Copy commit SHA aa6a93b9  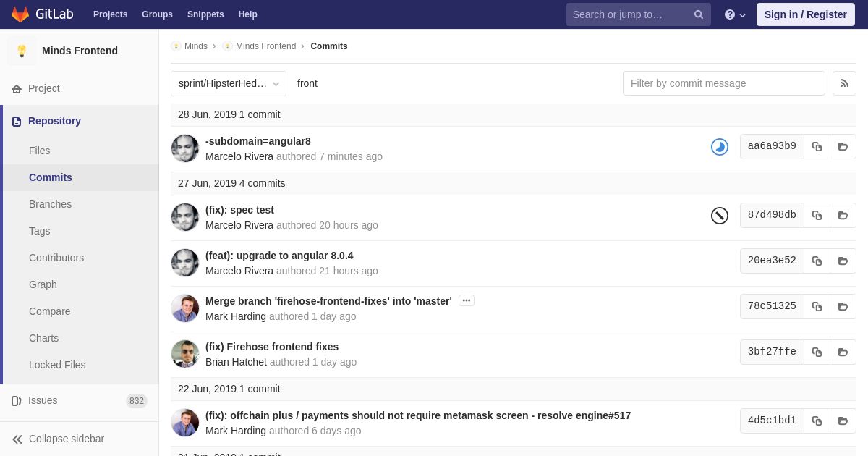817,146
